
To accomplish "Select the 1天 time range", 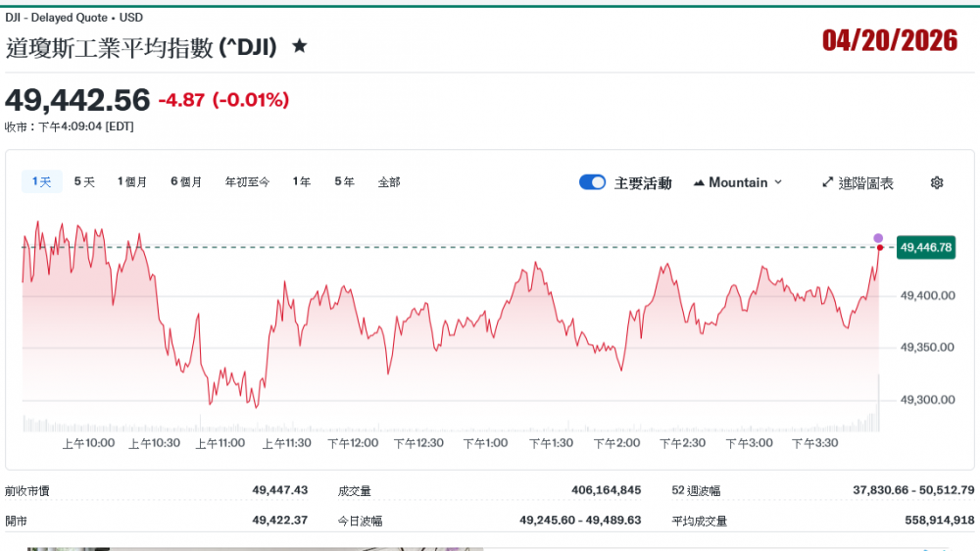I will pos(42,181).
